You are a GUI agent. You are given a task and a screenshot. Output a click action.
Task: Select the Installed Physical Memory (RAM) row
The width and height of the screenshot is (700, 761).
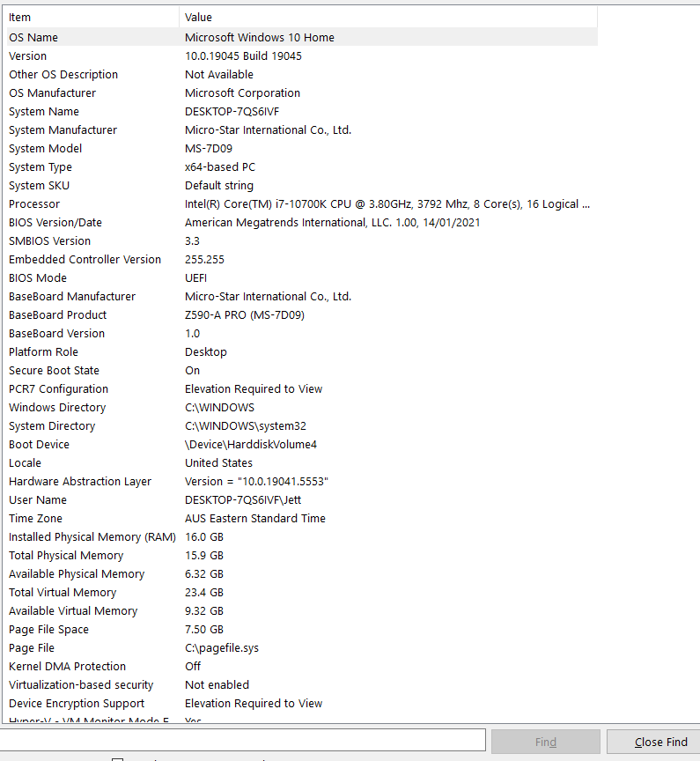[302, 536]
